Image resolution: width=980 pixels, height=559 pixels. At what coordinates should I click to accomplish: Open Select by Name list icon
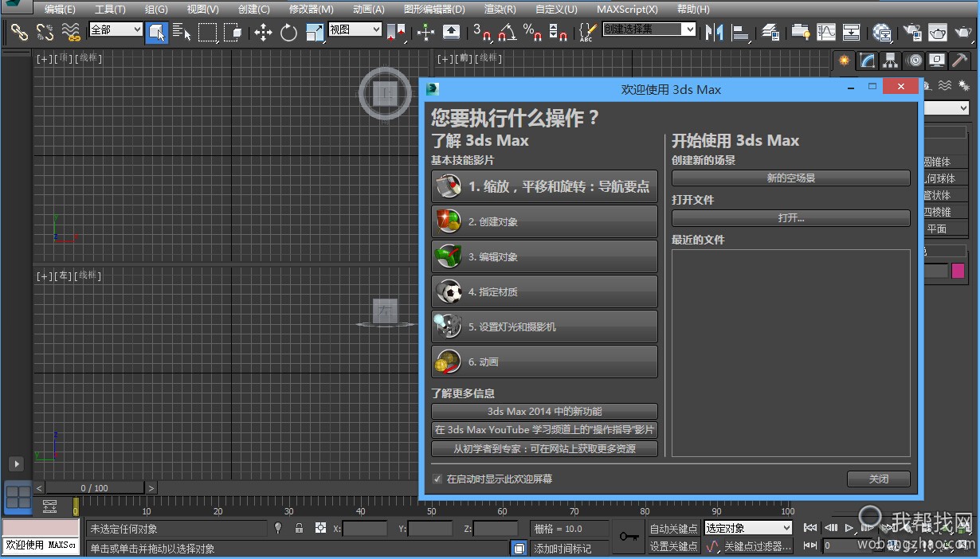click(x=182, y=32)
